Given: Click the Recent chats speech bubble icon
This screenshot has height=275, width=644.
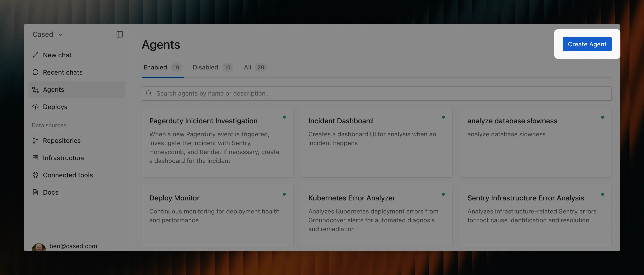Looking at the screenshot, I should coord(35,72).
